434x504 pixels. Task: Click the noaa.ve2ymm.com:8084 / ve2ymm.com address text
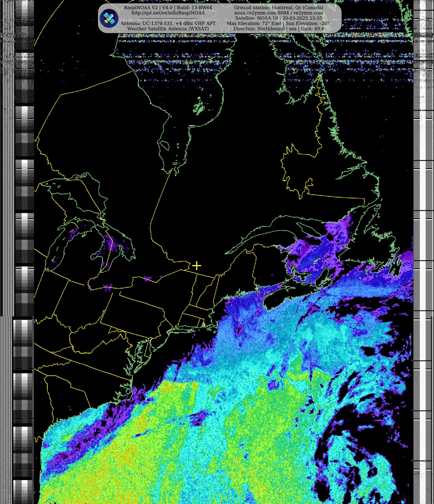click(278, 13)
